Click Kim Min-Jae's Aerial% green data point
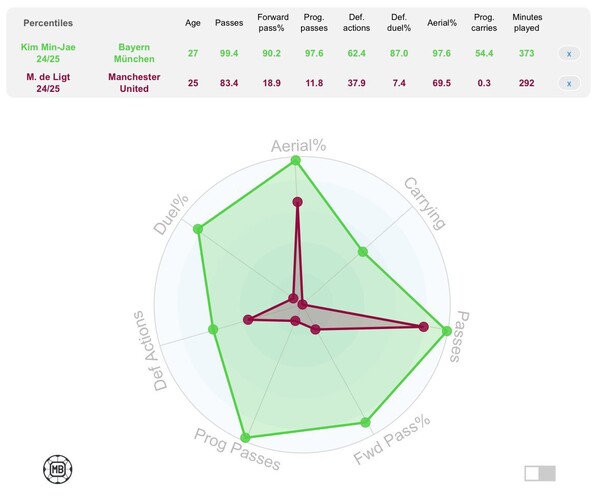 click(295, 160)
